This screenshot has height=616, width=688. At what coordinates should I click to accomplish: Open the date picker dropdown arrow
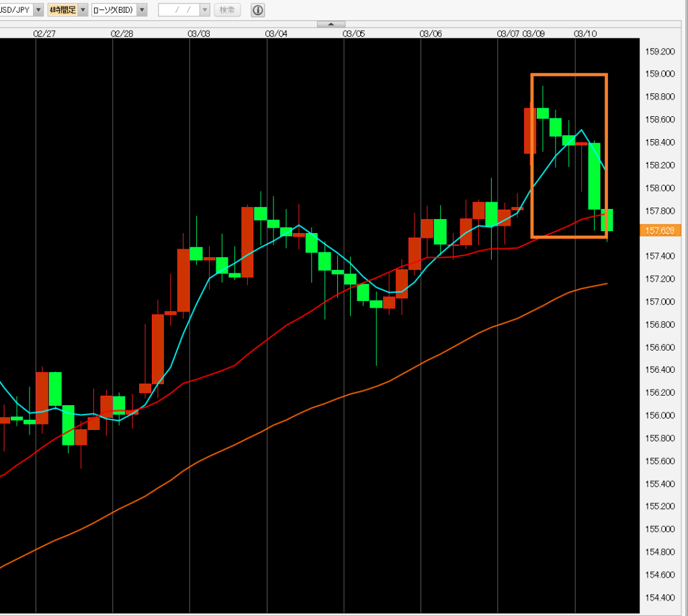tap(205, 10)
